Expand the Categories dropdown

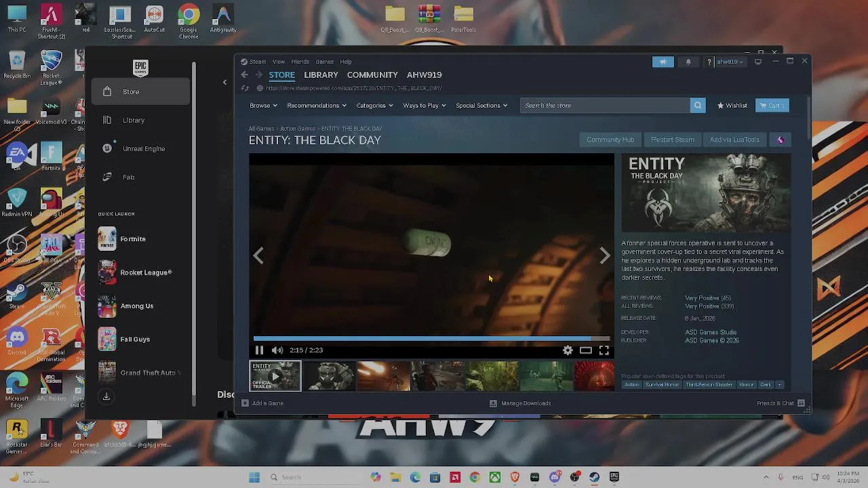click(x=374, y=106)
